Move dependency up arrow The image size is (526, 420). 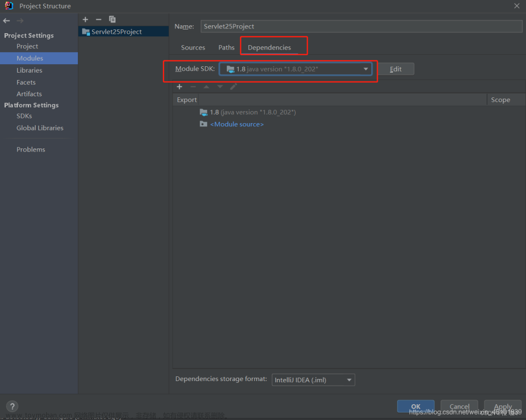tap(206, 87)
